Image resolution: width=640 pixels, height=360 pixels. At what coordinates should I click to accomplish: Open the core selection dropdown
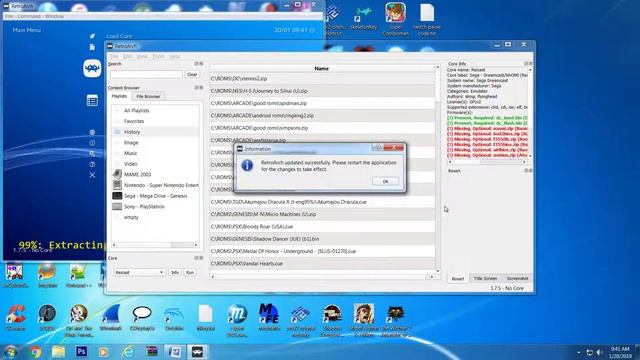pyautogui.click(x=139, y=272)
